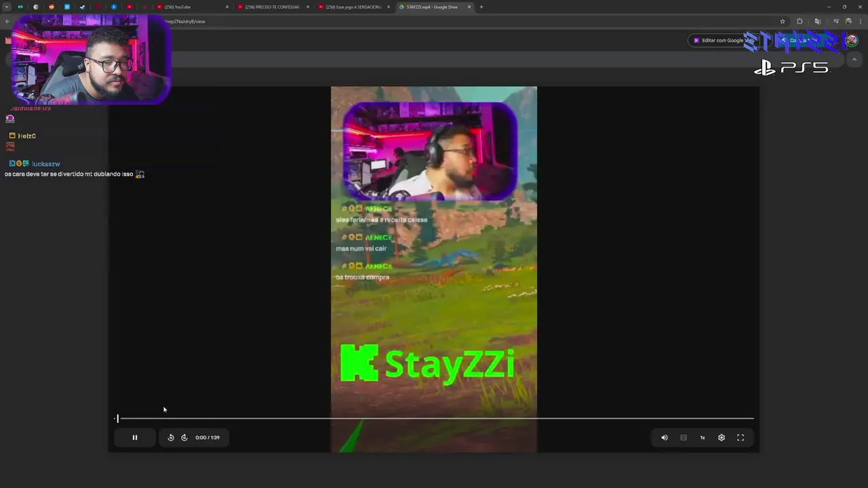Click the 0:00 / 1:39 time display
The width and height of the screenshot is (868, 488).
click(208, 437)
